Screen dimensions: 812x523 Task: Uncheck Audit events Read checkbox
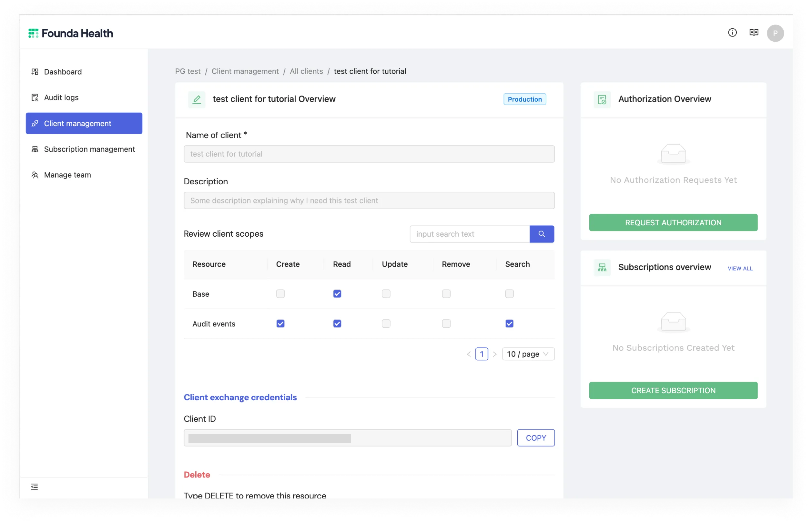[337, 324]
